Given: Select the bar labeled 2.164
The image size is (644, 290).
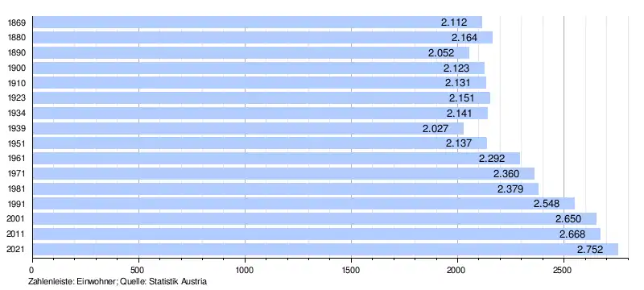Looking at the screenshot, I should pyautogui.click(x=262, y=37).
